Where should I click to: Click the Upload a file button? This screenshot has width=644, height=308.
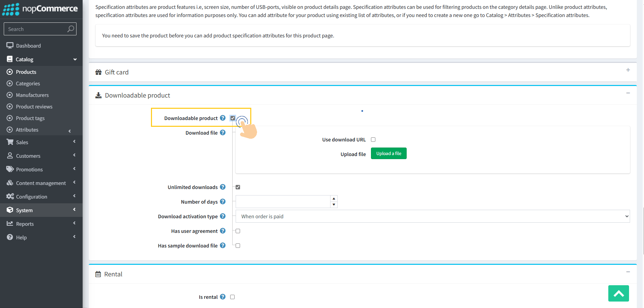[x=389, y=154]
